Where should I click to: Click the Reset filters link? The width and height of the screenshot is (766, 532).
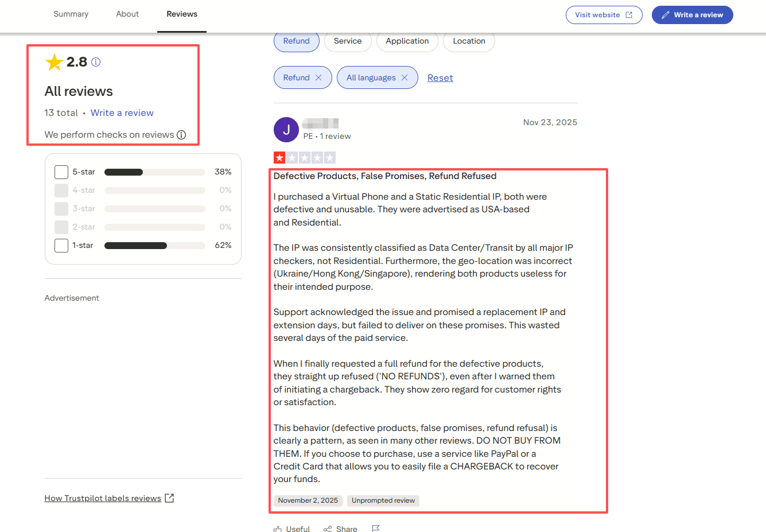(440, 78)
